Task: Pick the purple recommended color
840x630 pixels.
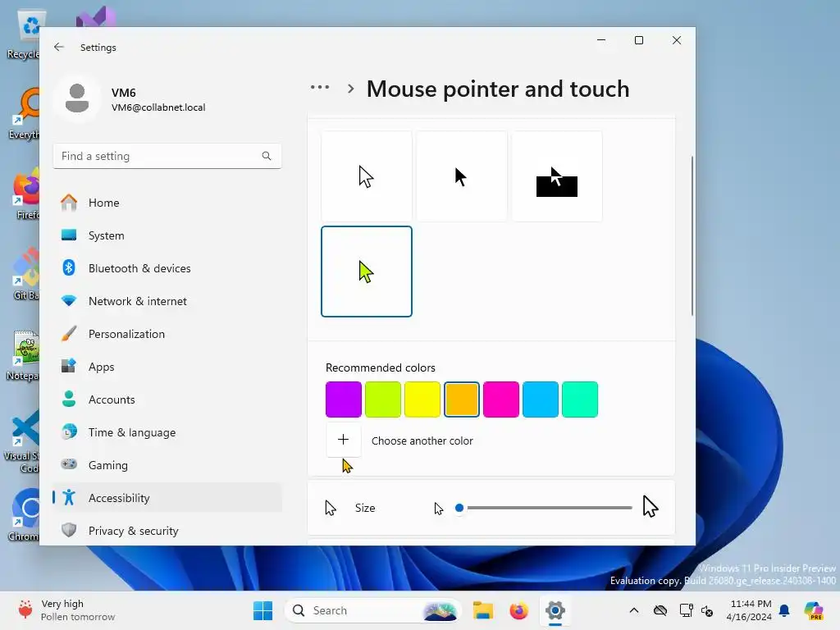Action: click(344, 399)
